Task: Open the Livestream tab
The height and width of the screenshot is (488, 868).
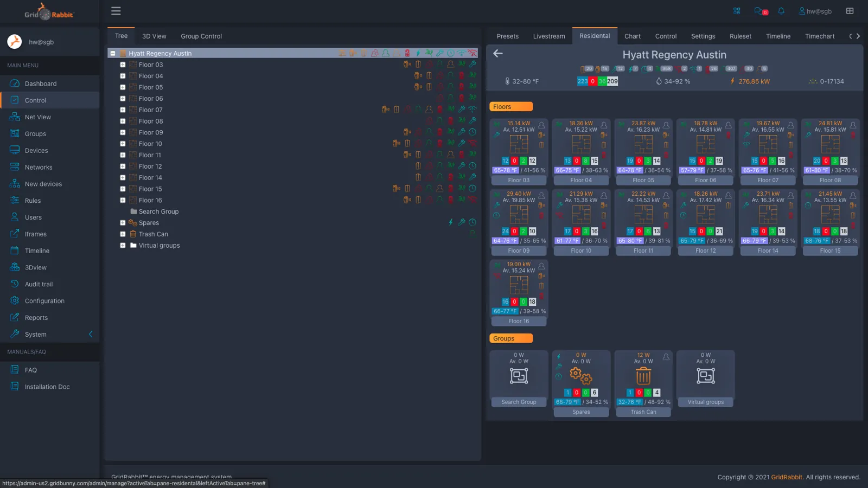Action: pos(549,36)
